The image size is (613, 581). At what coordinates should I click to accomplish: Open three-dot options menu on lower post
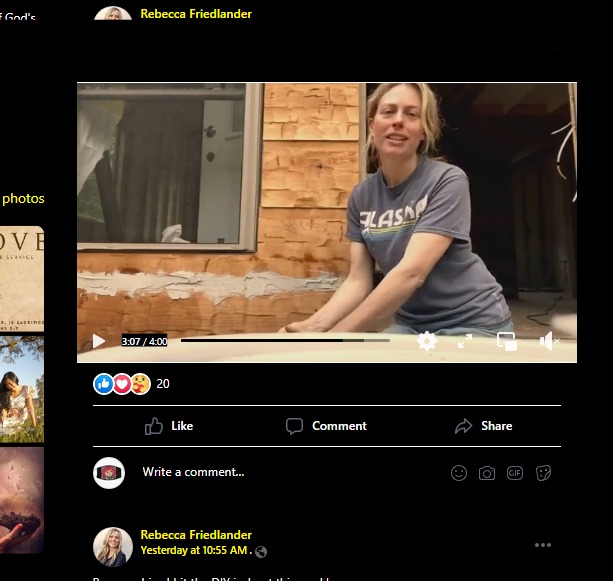pyautogui.click(x=543, y=545)
